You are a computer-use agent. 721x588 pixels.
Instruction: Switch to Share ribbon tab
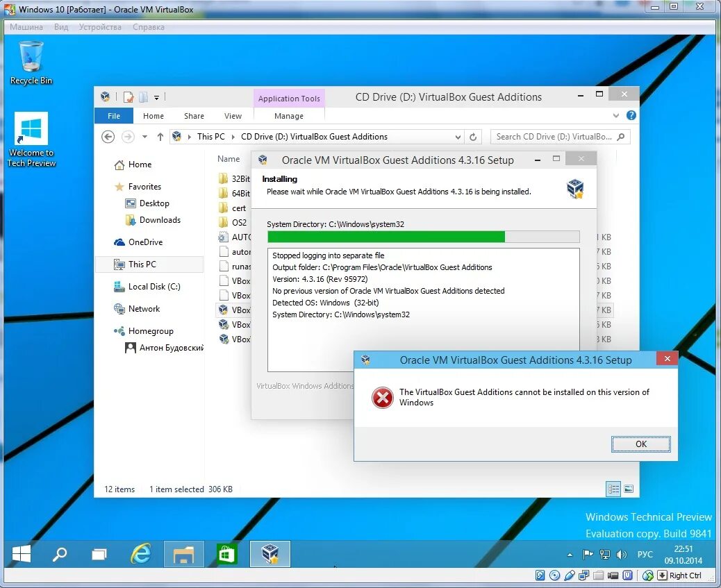194,116
